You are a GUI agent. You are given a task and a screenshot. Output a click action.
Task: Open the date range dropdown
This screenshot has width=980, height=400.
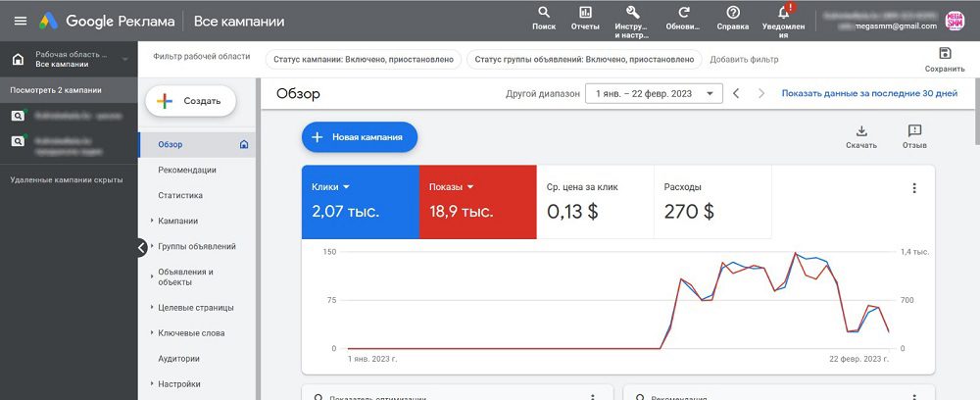[x=654, y=94]
